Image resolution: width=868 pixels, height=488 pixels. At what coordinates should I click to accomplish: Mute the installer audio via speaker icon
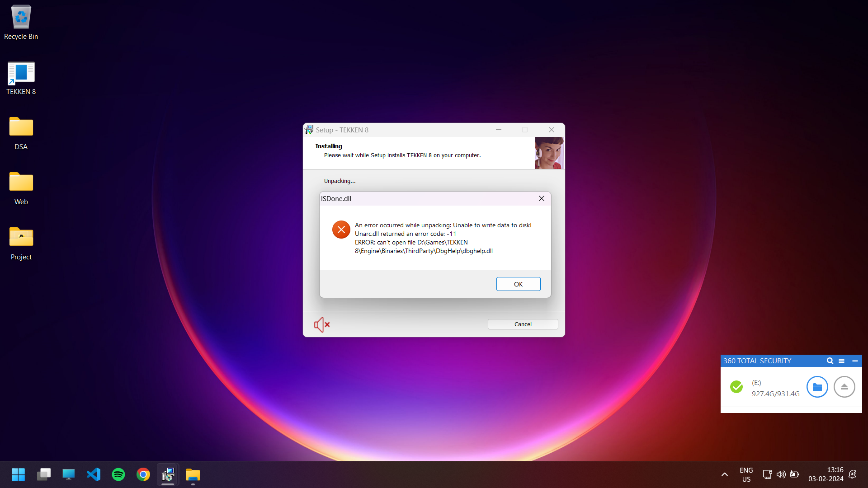[x=321, y=324]
